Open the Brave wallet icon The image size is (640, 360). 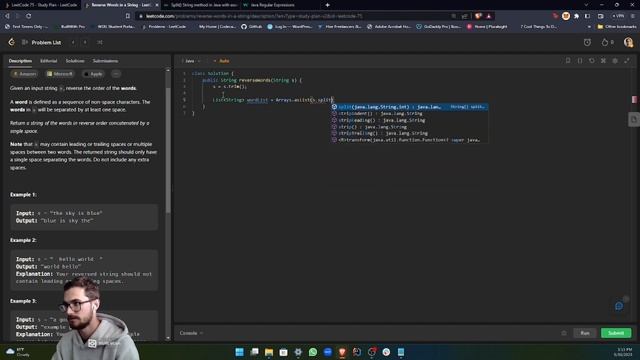pos(601,16)
